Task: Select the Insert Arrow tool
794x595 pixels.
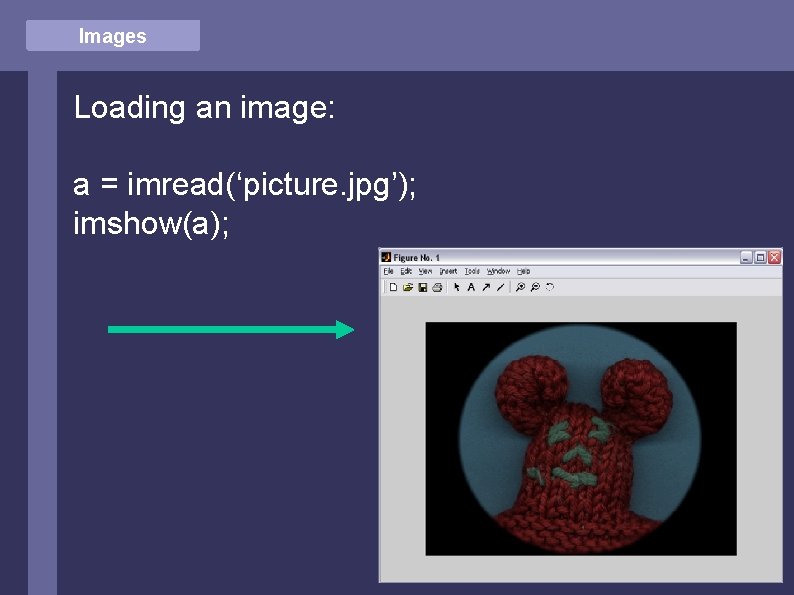Action: click(486, 287)
